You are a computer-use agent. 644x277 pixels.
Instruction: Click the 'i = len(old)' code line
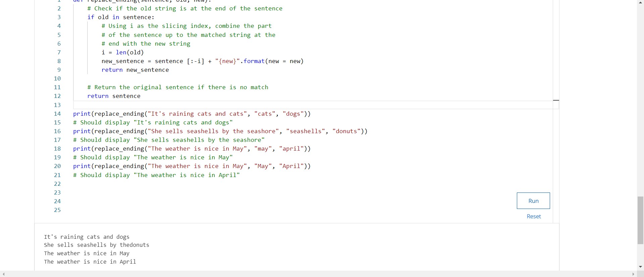122,52
